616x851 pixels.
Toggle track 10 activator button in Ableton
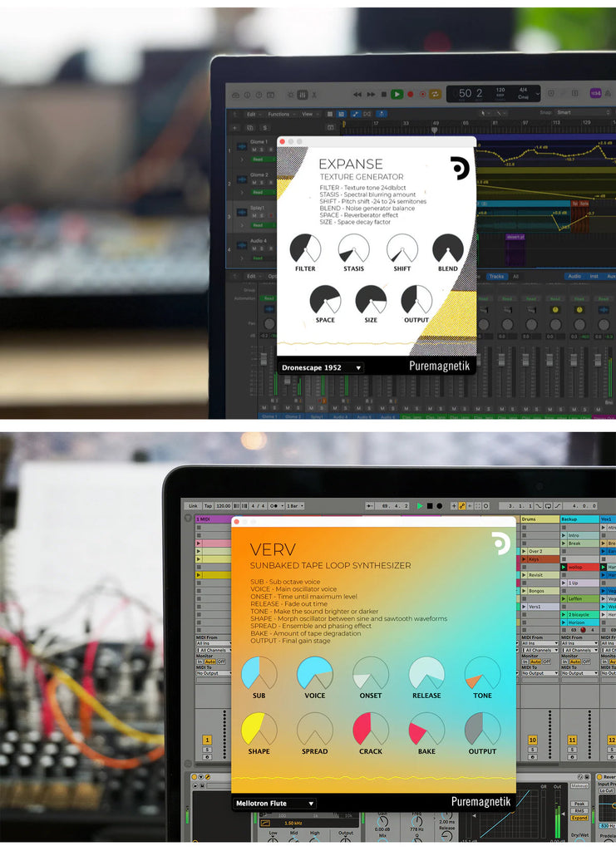(532, 740)
